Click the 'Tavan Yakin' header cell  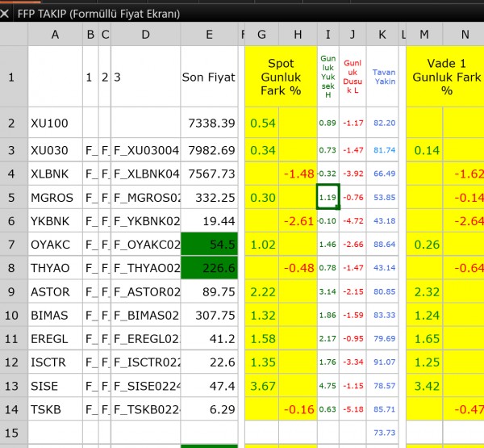pyautogui.click(x=382, y=77)
